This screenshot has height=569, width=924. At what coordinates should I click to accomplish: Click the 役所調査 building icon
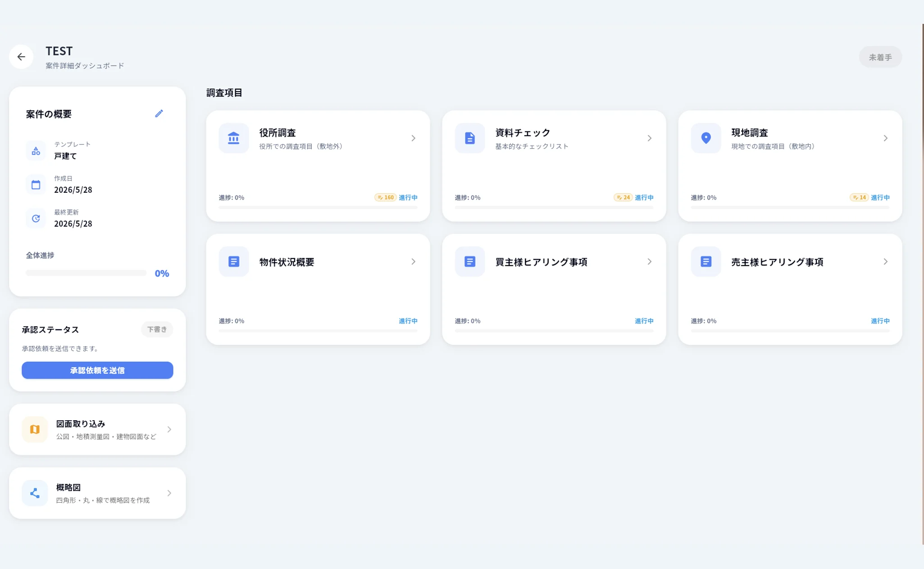point(233,138)
